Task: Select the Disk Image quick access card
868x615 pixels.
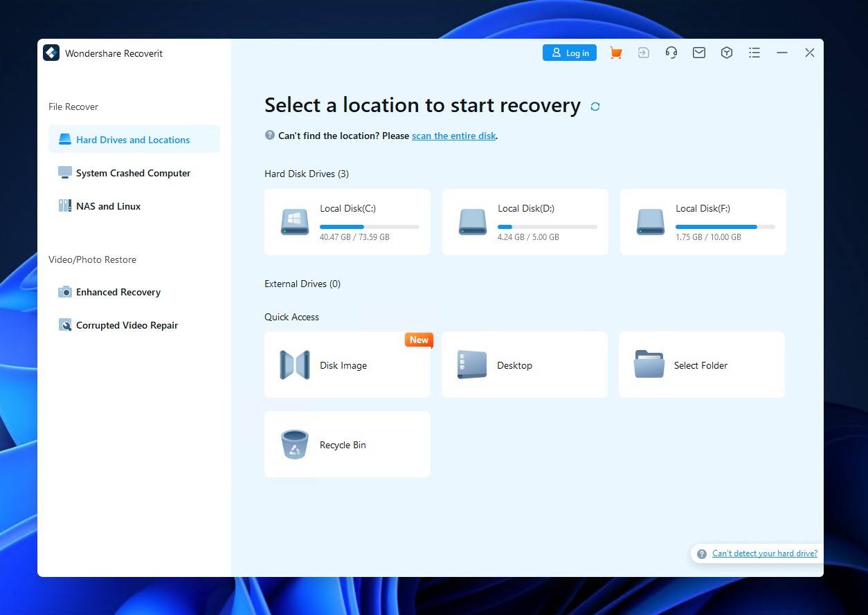Action: 347,365
